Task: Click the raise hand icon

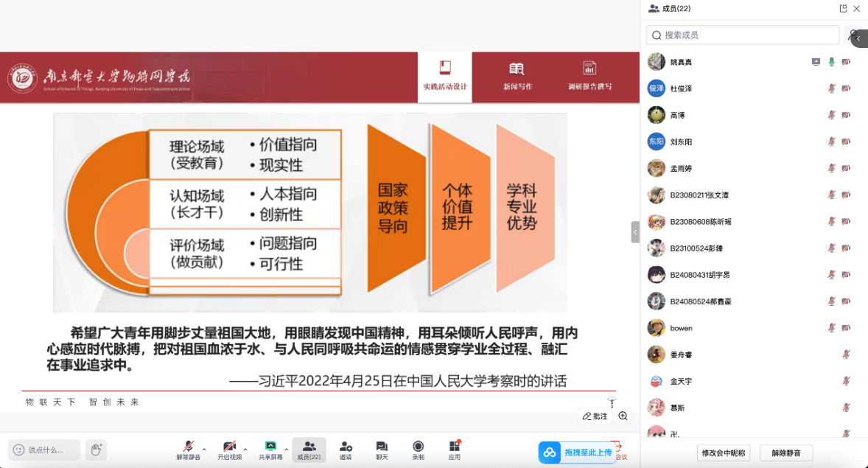Action: (x=95, y=449)
